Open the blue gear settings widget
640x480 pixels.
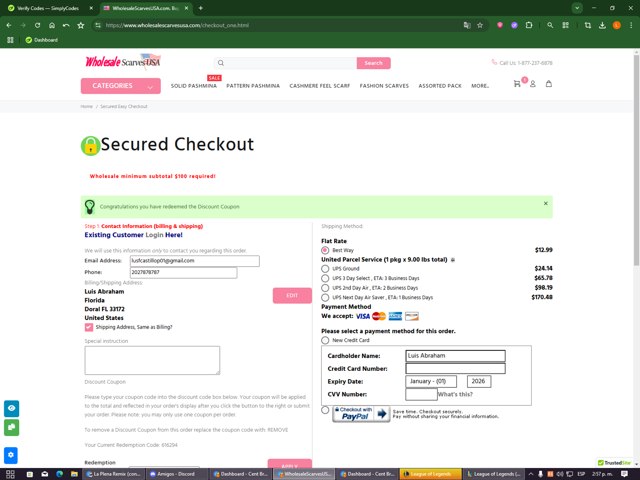point(11,455)
